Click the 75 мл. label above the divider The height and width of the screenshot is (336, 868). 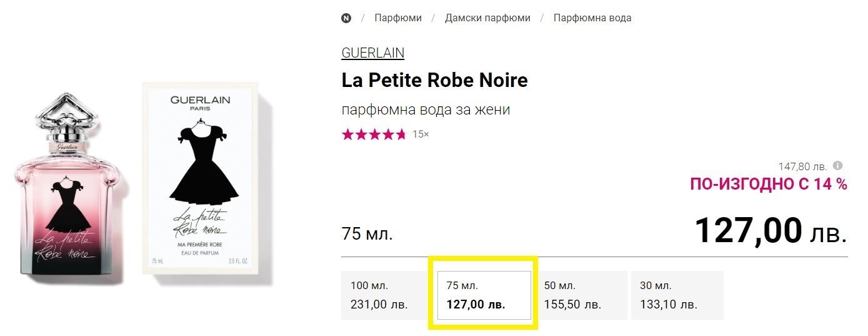tap(367, 235)
